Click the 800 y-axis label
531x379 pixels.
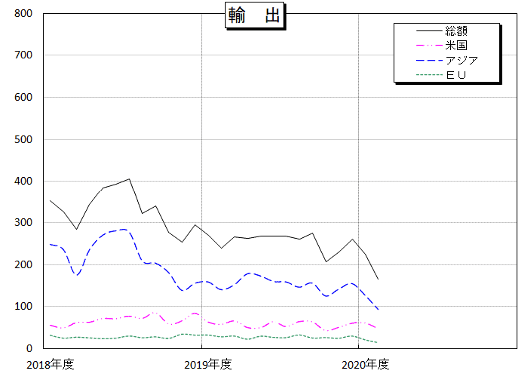(x=23, y=14)
